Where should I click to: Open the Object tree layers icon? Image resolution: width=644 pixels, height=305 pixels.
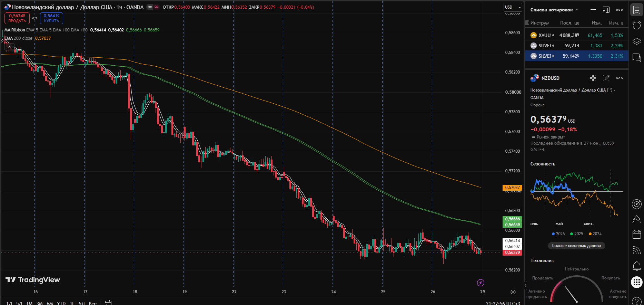(x=636, y=41)
